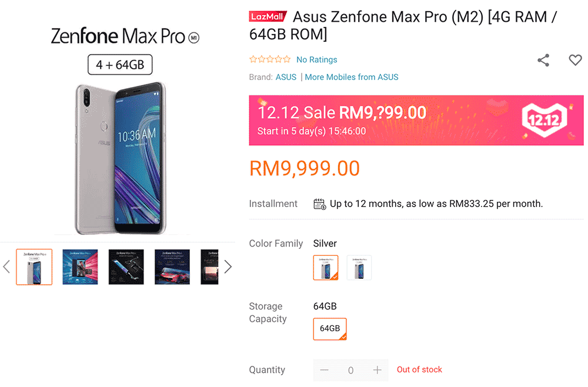This screenshot has width=588, height=387.
Task: Add product to wishlist with heart icon
Action: (575, 60)
